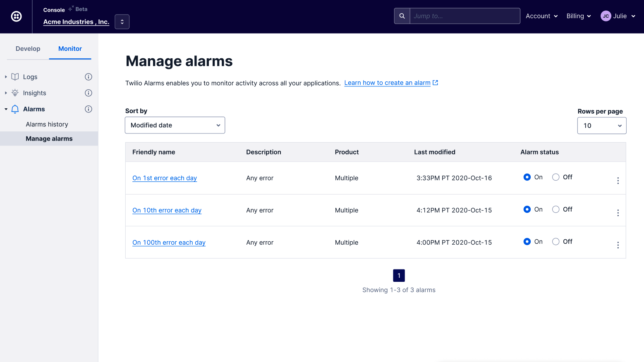644x362 pixels.
Task: Select On for 10th error alarm
Action: click(x=527, y=209)
